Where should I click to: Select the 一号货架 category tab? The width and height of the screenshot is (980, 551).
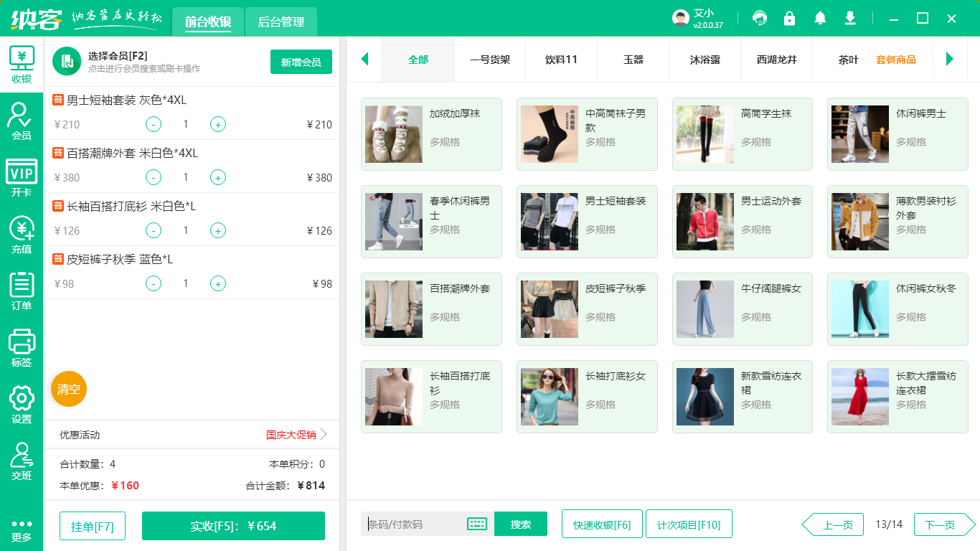click(x=490, y=60)
